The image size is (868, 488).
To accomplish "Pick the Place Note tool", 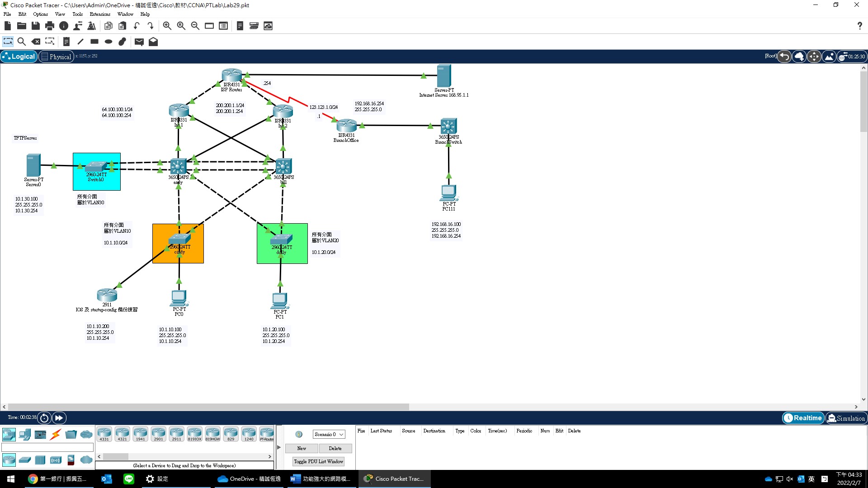I will 66,42.
